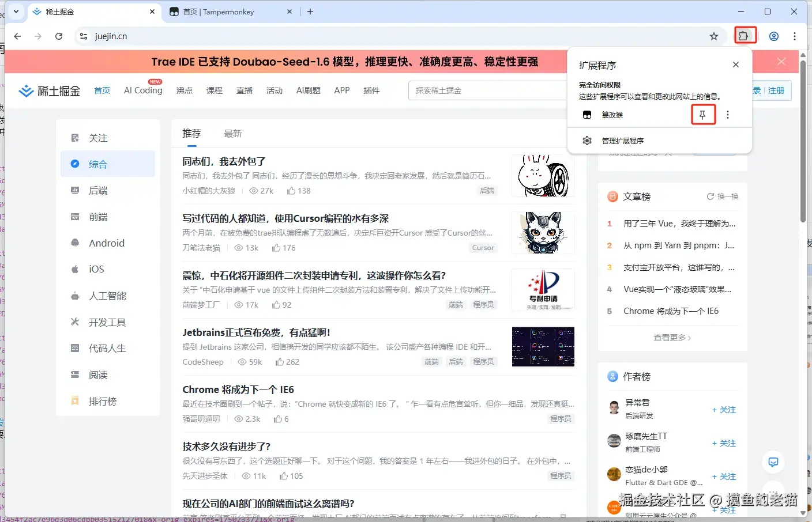This screenshot has width=812, height=522.
Task: Follow author 异常君
Action: click(x=724, y=410)
